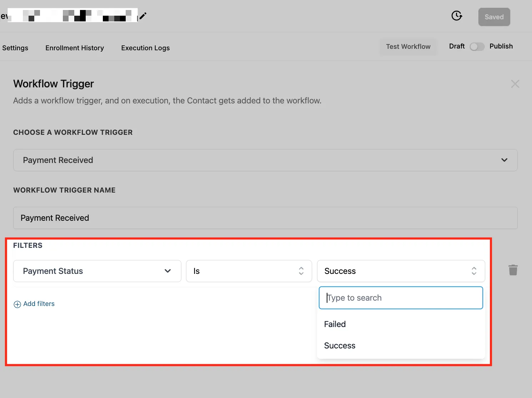Click the Draft label
The height and width of the screenshot is (398, 532).
coord(457,46)
